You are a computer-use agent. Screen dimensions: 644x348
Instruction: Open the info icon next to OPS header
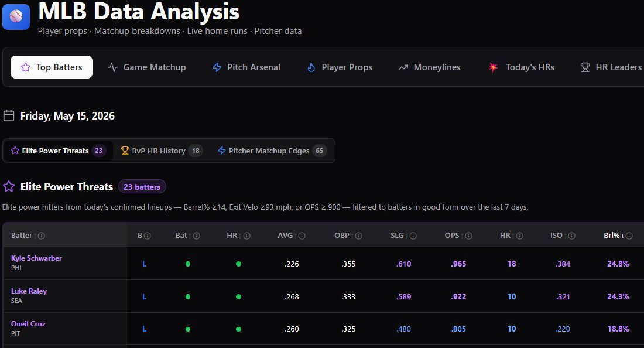tap(468, 236)
